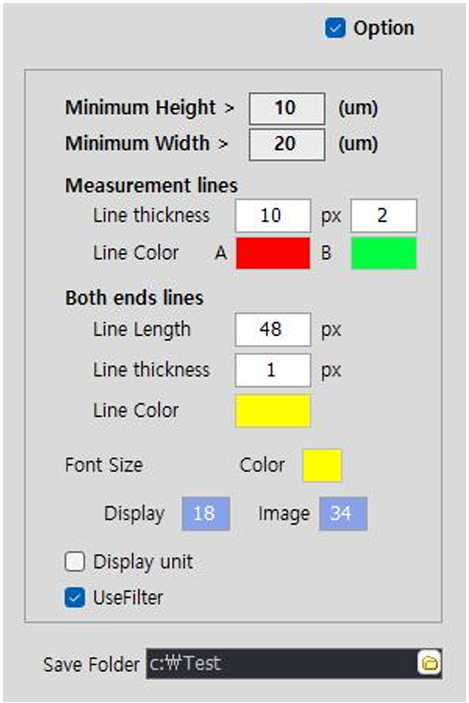Click the Display unit label text
This screenshot has height=703, width=469.
(143, 562)
